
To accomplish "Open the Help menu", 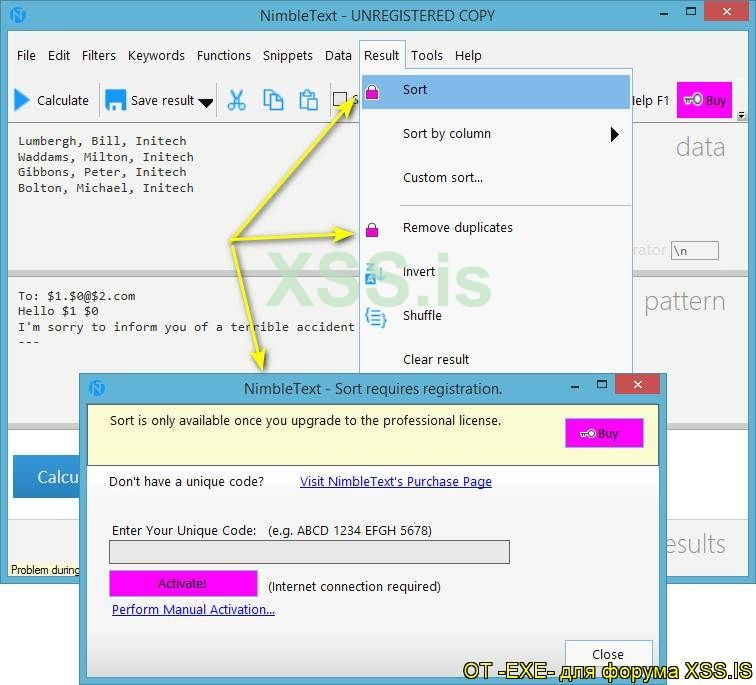I will click(x=468, y=55).
